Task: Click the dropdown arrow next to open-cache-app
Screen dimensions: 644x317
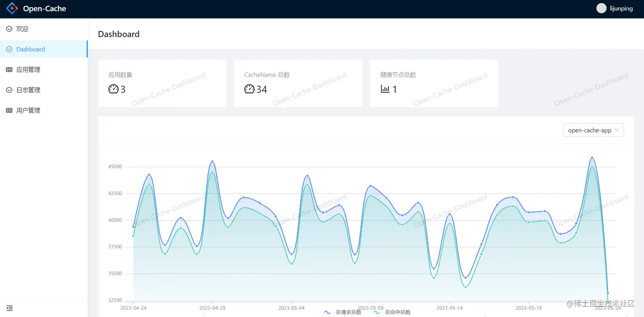Action: tap(616, 130)
